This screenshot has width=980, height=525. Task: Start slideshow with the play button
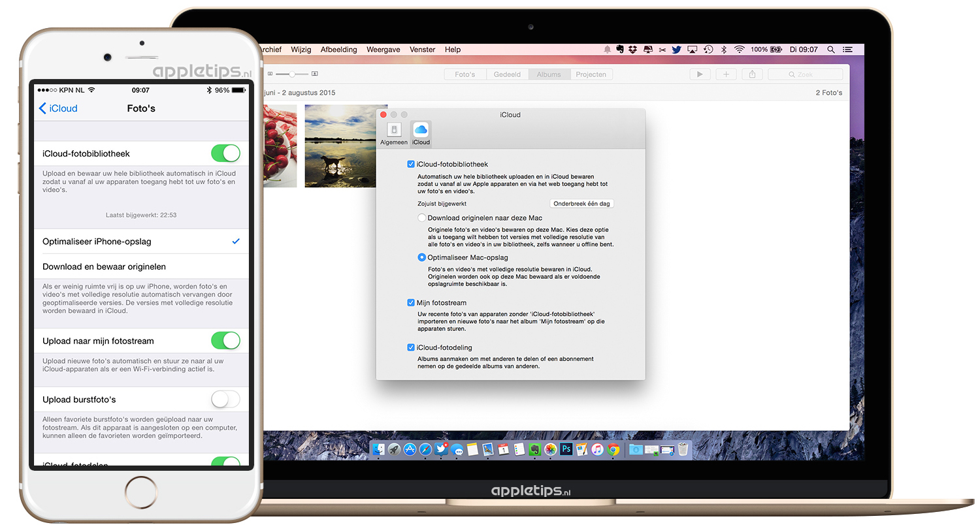point(700,74)
